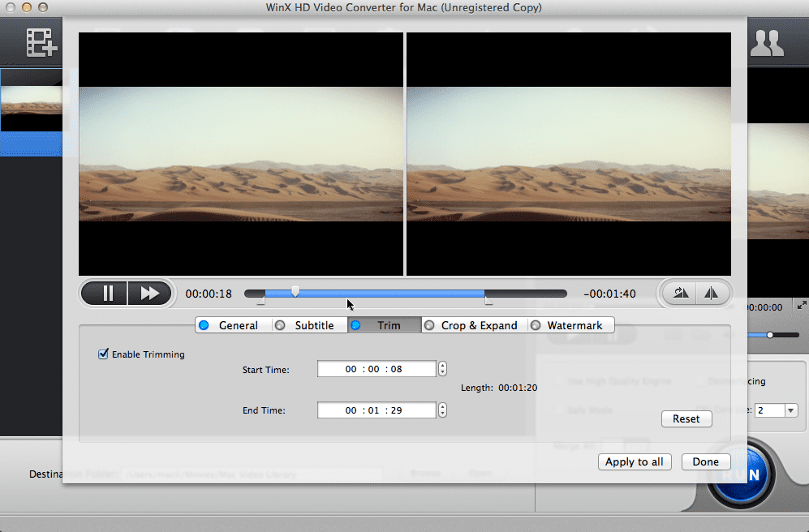
Task: Switch to the Crop & Expand tab
Action: [x=430, y=324]
